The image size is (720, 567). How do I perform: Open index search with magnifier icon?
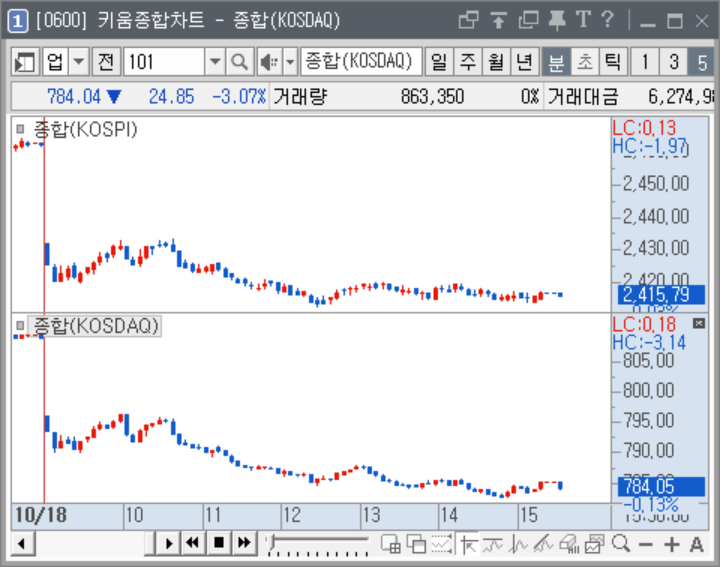[239, 62]
